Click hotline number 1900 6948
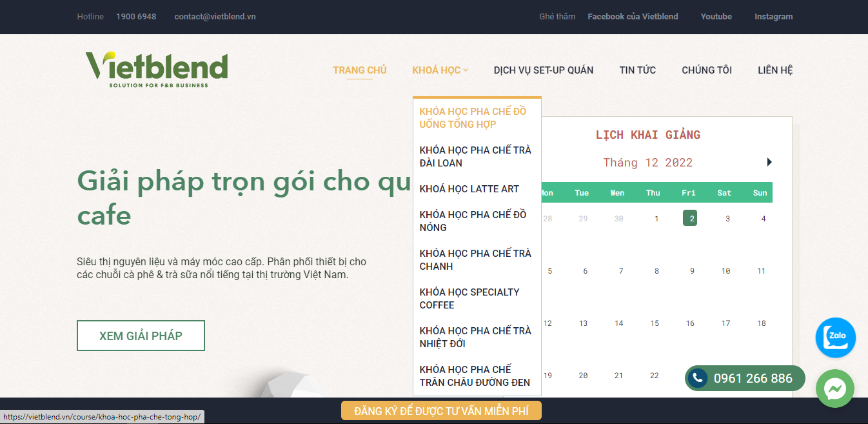 (x=136, y=17)
